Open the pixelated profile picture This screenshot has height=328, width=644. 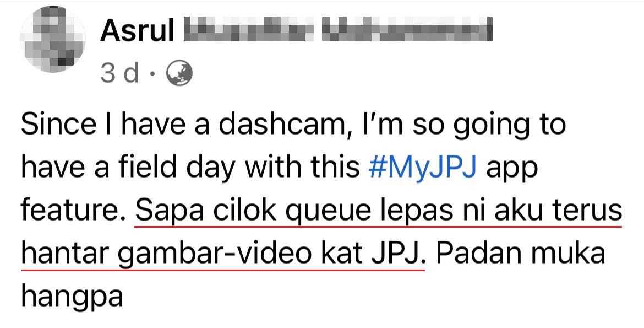click(53, 39)
